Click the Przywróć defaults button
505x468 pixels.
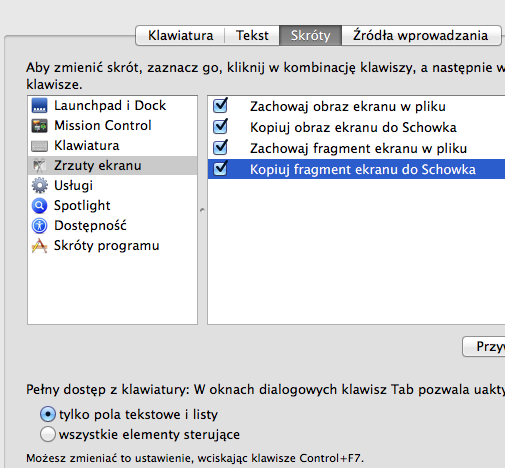[484, 347]
